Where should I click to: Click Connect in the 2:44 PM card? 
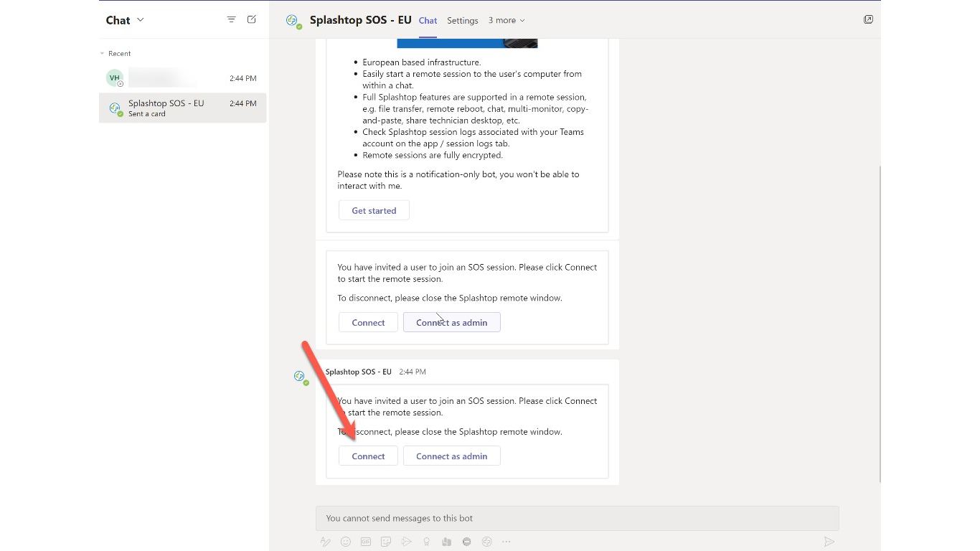368,456
